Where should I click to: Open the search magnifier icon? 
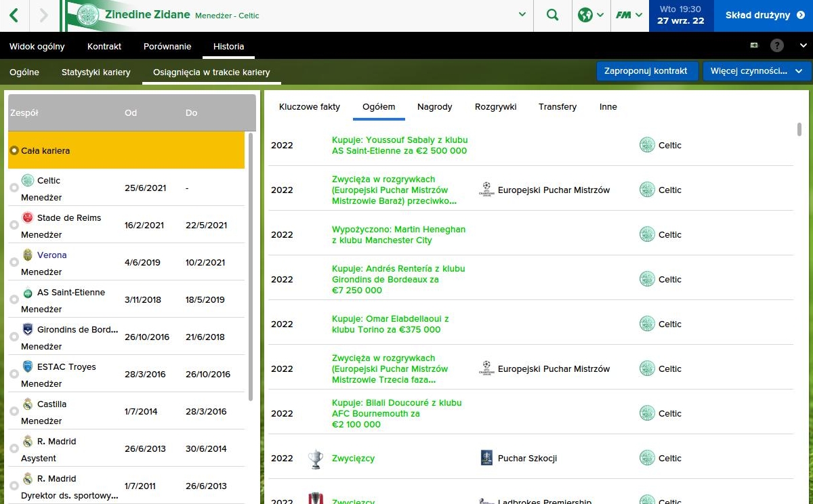tap(553, 15)
